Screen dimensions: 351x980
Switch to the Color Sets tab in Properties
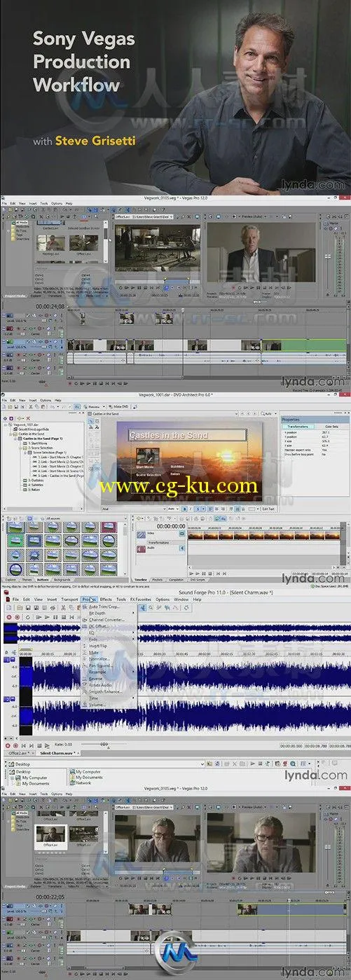330,425
